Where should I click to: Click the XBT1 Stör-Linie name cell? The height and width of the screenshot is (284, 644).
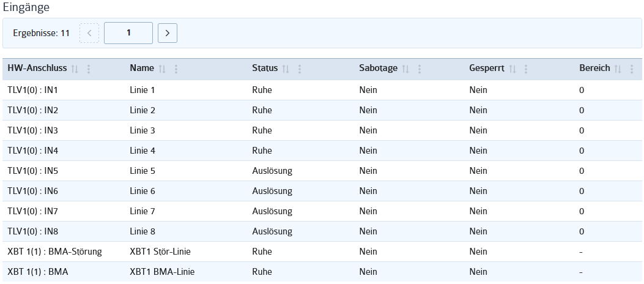click(x=160, y=252)
